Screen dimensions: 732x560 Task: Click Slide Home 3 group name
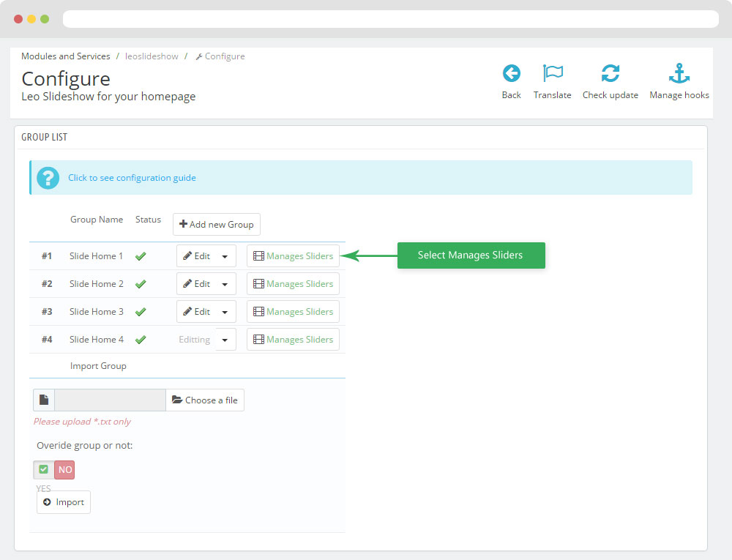(97, 312)
